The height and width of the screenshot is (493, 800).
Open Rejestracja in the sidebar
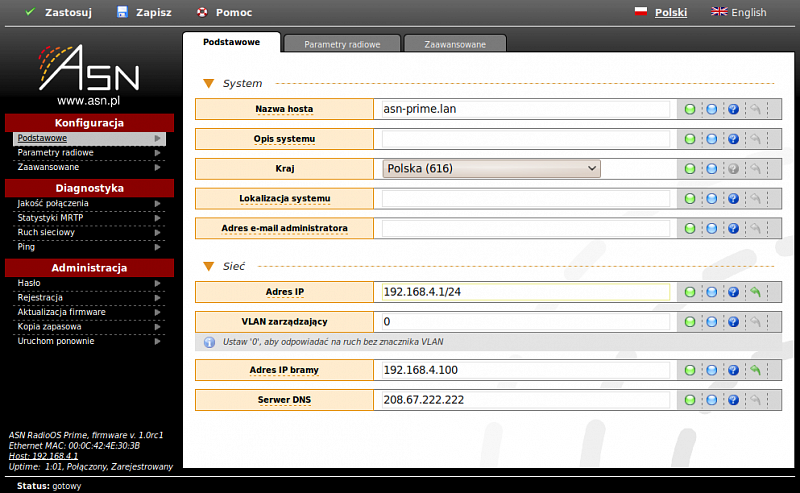89,298
